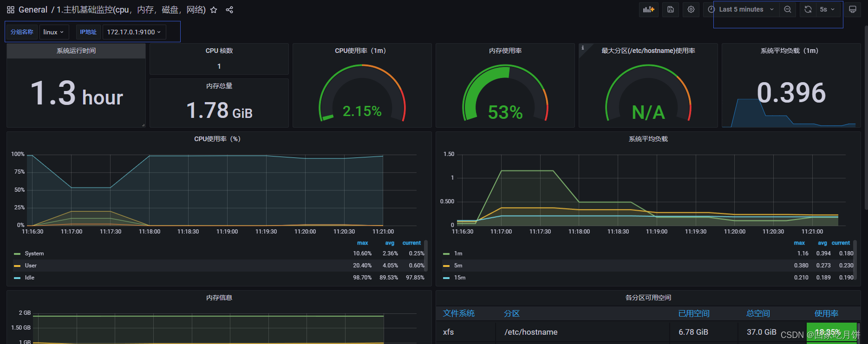Image resolution: width=868 pixels, height=344 pixels.
Task: Open the 172.17.0.1:9100 IP address dropdown
Action: pos(134,32)
